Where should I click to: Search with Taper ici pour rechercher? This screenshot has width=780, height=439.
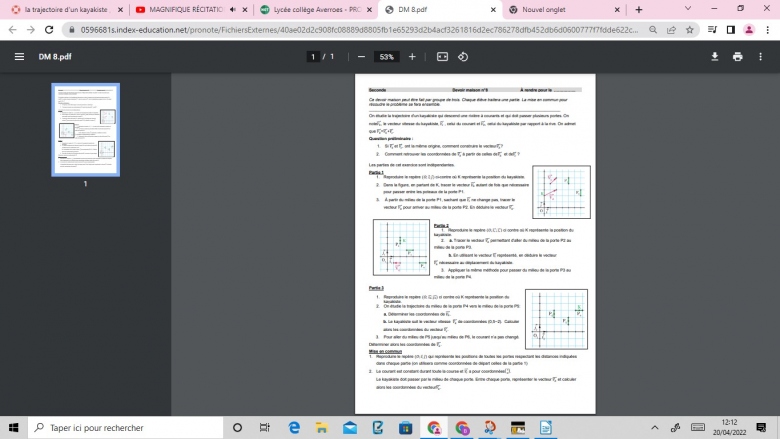click(x=126, y=428)
